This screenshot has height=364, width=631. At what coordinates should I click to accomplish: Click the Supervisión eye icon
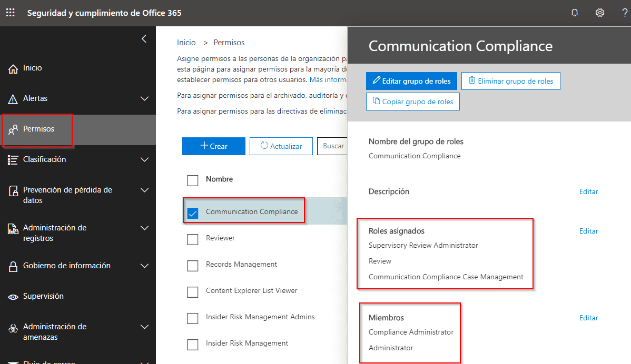[x=13, y=297]
